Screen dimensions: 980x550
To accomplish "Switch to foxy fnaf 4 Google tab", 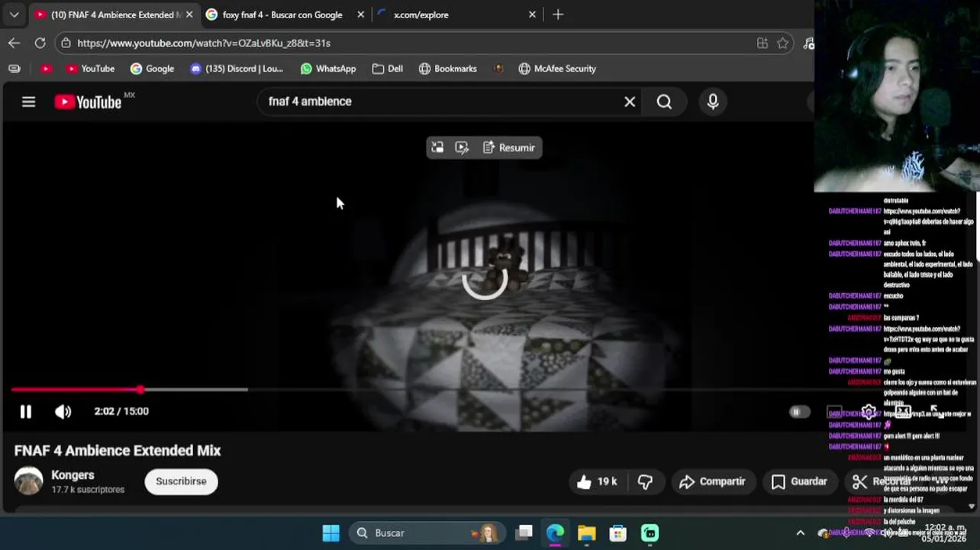I will pyautogui.click(x=286, y=15).
